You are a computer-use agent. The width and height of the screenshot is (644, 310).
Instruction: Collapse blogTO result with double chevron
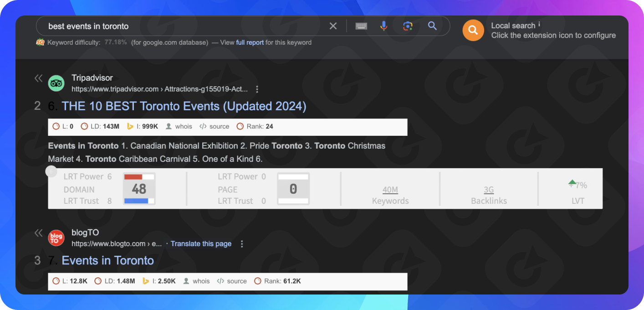[x=38, y=233]
